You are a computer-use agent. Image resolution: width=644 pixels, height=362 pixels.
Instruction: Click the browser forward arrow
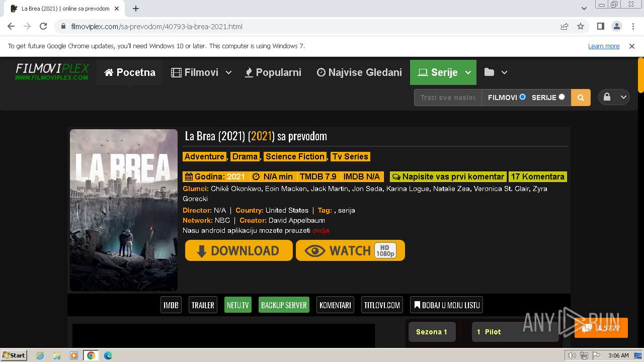[x=27, y=26]
